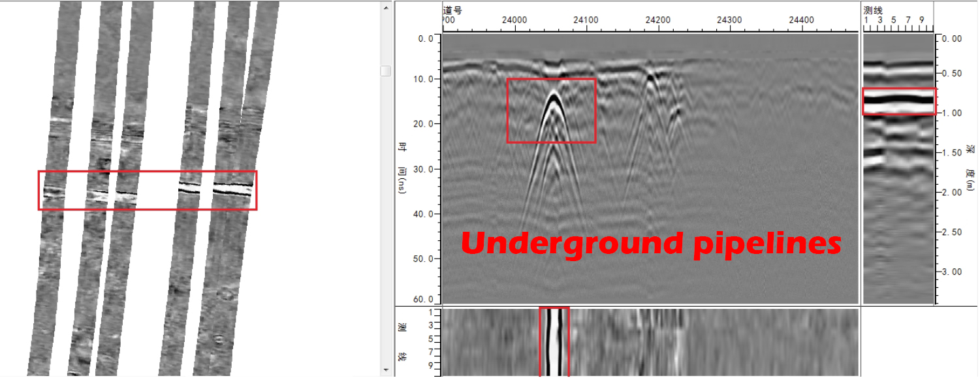
Task: Click the scrollbar up arrow in left panel
Action: coord(386,7)
